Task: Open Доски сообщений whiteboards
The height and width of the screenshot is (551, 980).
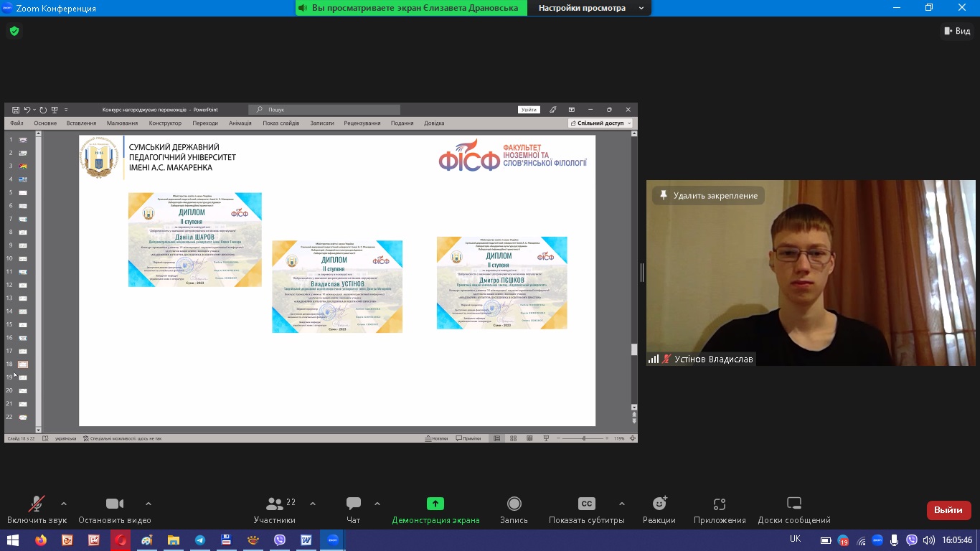Action: (x=794, y=510)
